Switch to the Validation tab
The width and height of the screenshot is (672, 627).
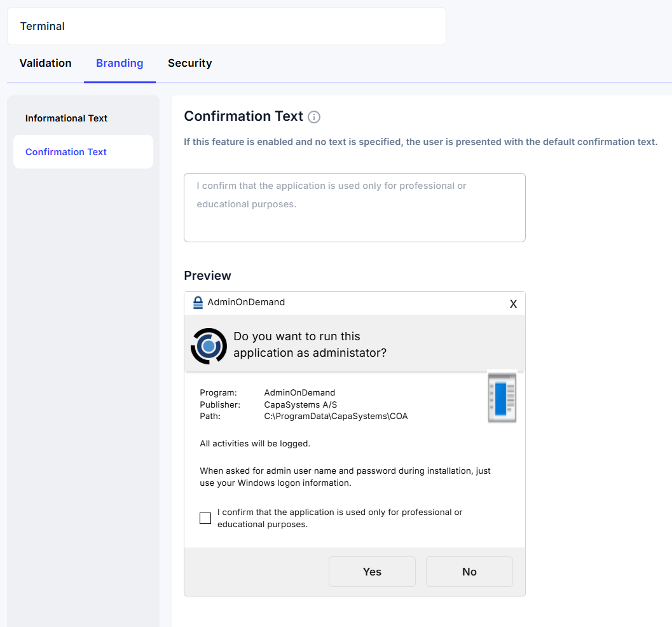[45, 63]
